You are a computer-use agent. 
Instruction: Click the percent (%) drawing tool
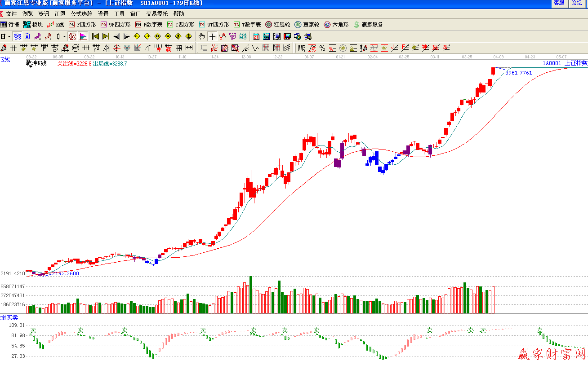click(x=322, y=48)
